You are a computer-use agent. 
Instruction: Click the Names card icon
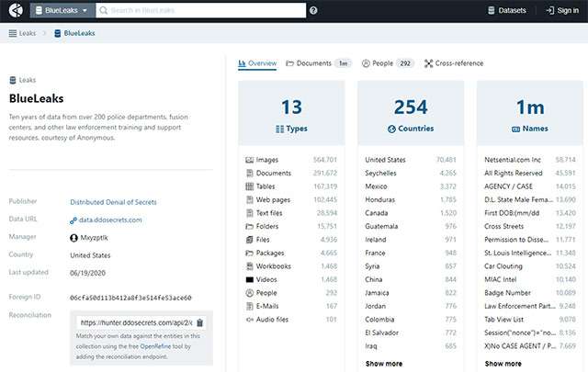(x=515, y=129)
